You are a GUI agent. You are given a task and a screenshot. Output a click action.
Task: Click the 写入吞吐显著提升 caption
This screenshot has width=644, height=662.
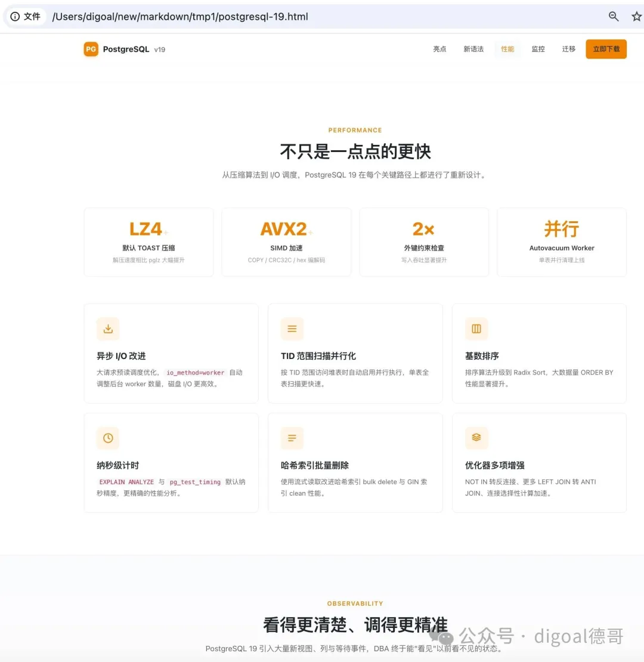click(424, 260)
